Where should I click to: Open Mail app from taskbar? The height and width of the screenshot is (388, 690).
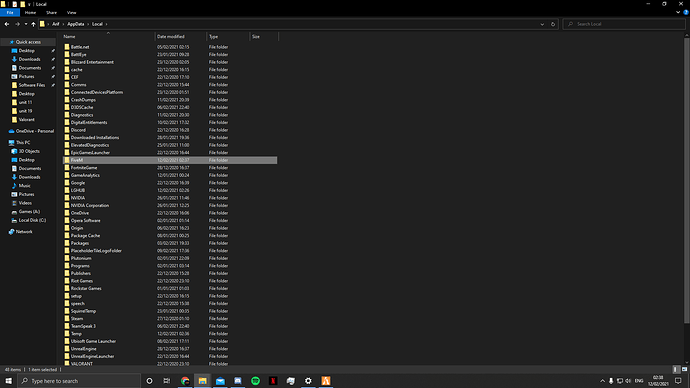click(x=220, y=381)
